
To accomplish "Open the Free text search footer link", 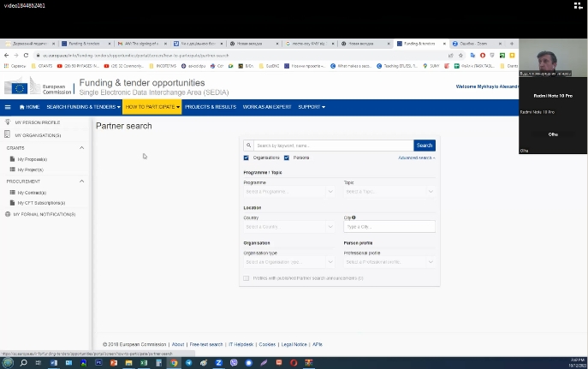I will (206, 344).
